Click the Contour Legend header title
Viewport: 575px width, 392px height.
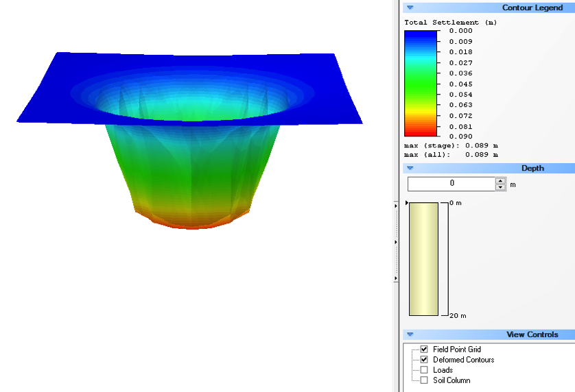pyautogui.click(x=532, y=8)
